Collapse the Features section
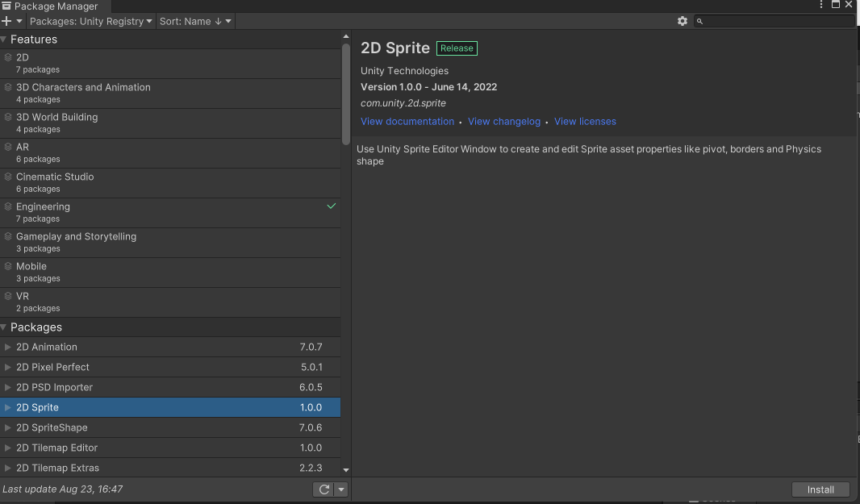The image size is (860, 504). point(4,40)
